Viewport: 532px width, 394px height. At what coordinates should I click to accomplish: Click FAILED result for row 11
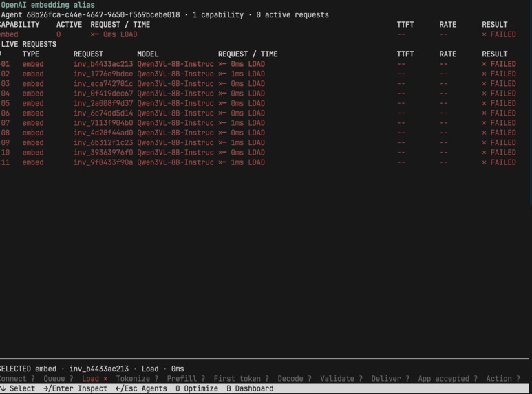pos(499,162)
